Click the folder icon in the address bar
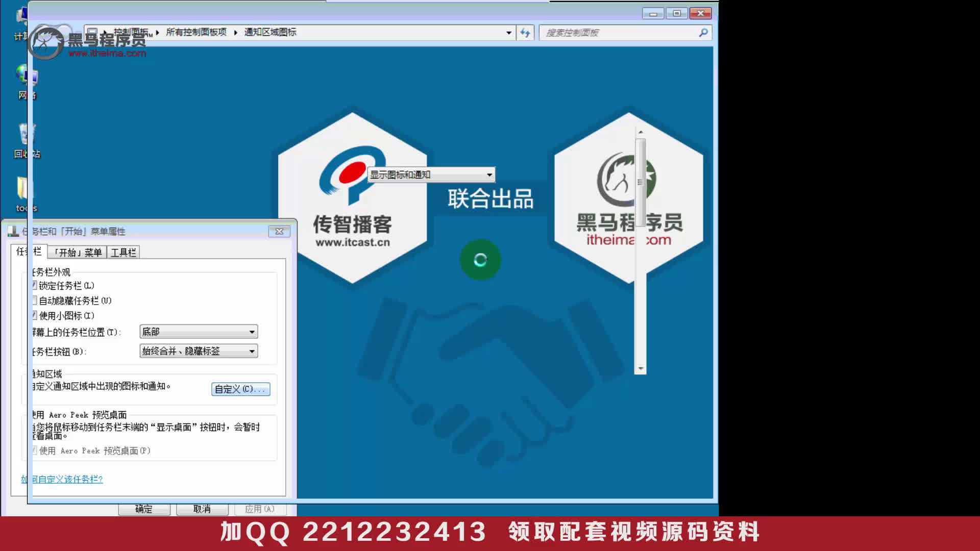Screen dimensions: 980x551 coord(92,31)
